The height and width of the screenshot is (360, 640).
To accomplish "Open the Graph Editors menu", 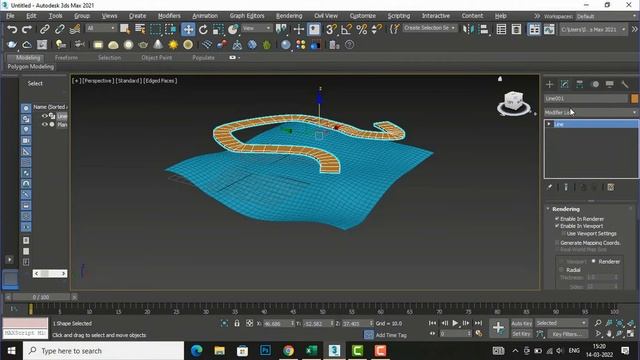I will tap(247, 16).
